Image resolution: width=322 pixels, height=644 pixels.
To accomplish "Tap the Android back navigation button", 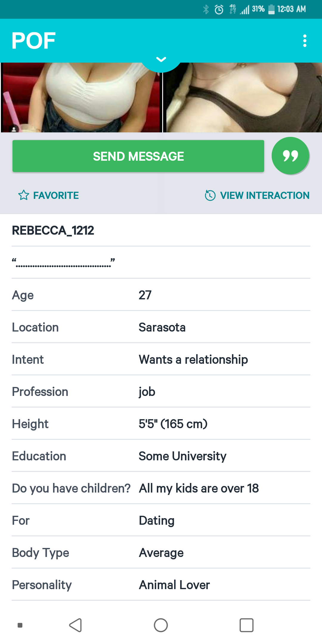I will tap(76, 625).
